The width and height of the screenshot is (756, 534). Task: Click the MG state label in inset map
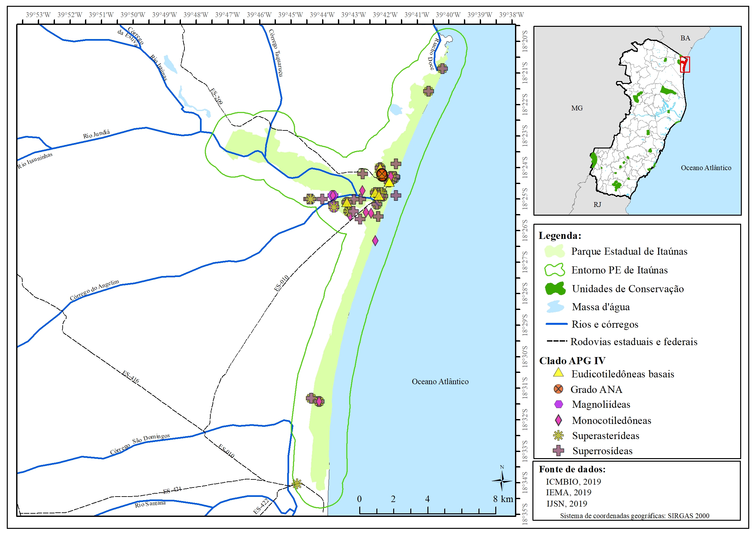click(577, 108)
